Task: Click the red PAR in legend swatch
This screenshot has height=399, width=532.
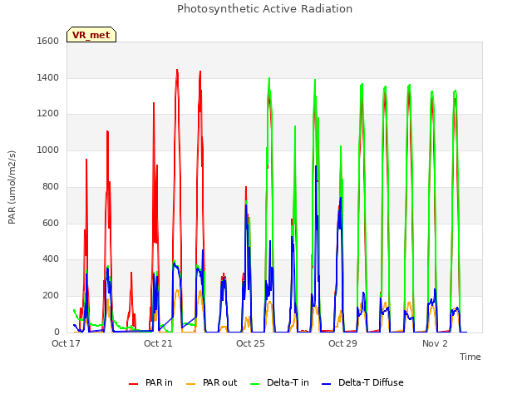Action: pyautogui.click(x=133, y=384)
